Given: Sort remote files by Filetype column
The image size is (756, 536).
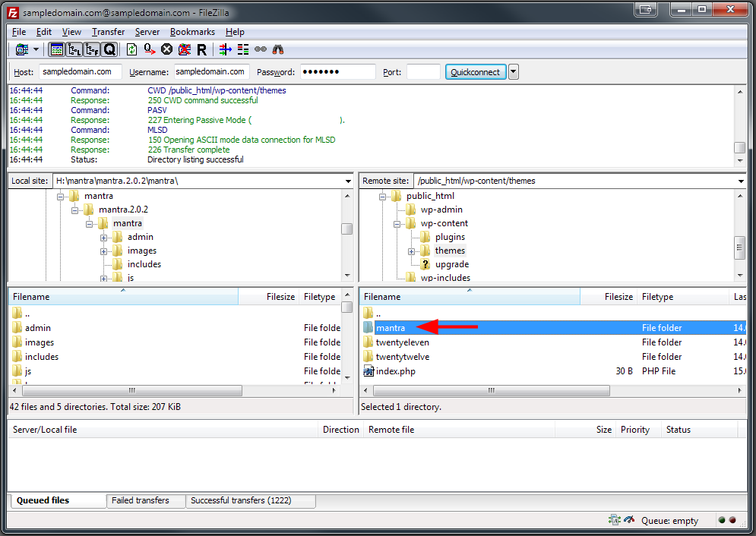Looking at the screenshot, I should pyautogui.click(x=683, y=297).
